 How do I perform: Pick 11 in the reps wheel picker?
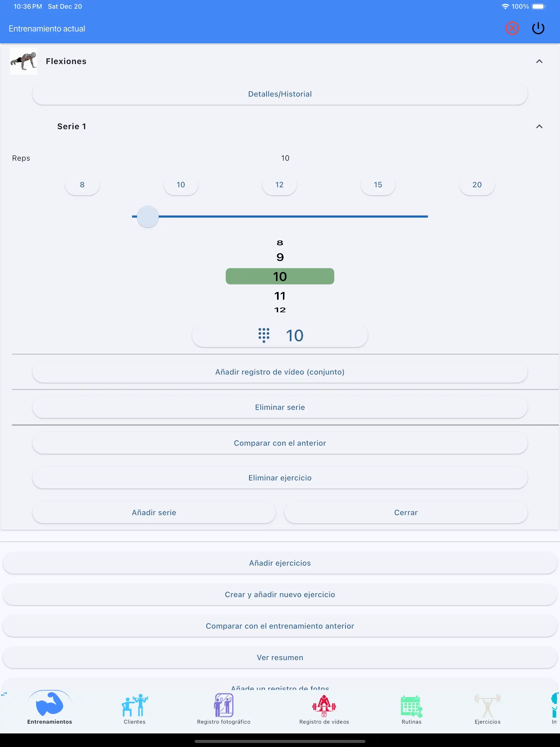[280, 296]
